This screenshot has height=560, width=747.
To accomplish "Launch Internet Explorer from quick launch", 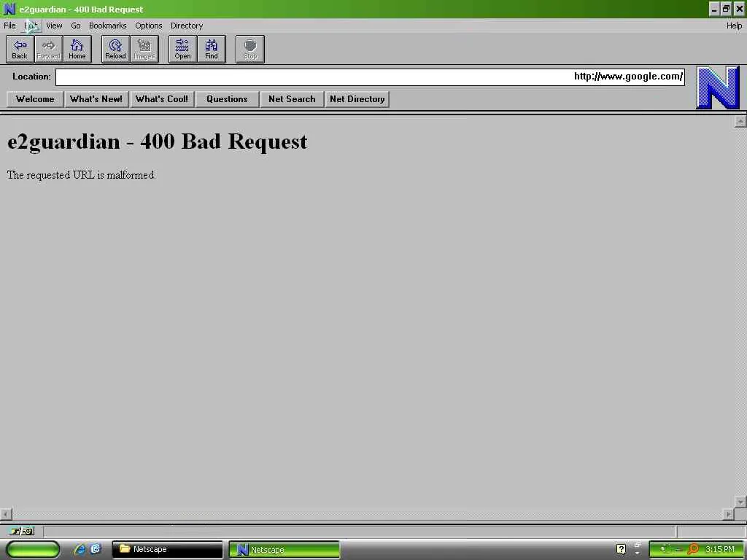I will click(80, 549).
